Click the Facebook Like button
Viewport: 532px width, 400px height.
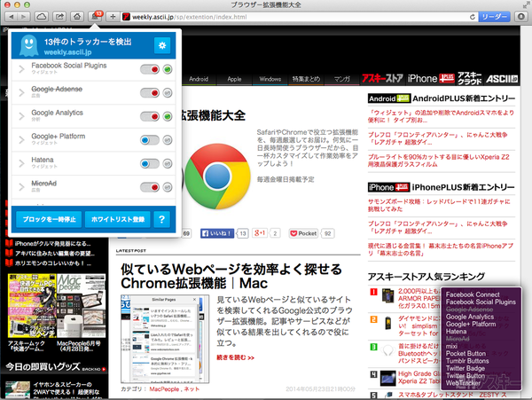(217, 233)
